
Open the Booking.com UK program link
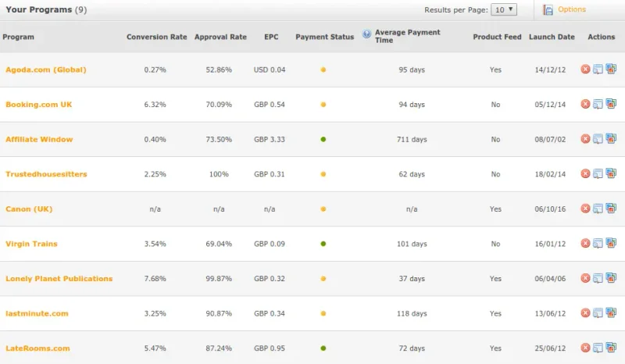tap(38, 105)
